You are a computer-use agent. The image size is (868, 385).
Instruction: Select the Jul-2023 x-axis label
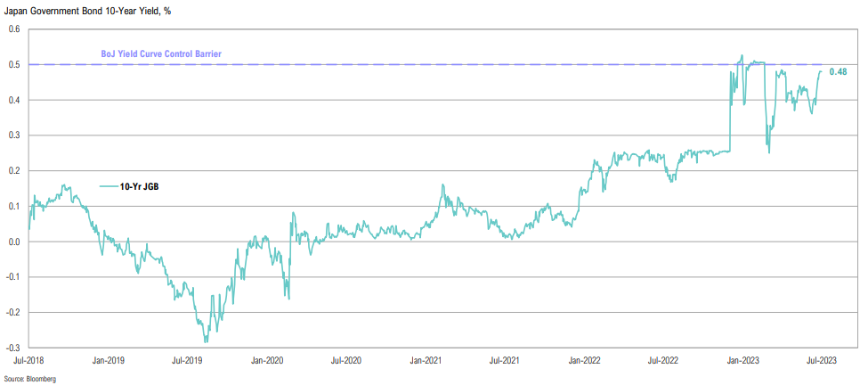point(821,361)
